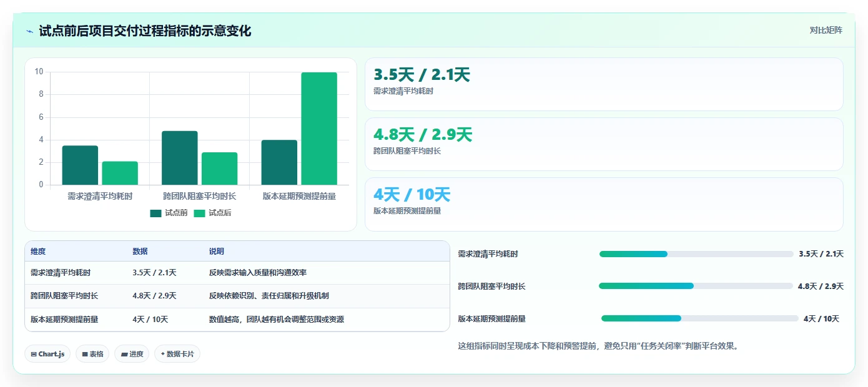The height and width of the screenshot is (387, 868).
Task: Click x-axis label 跨团队阻塞平均时长 in chart
Action: click(x=200, y=196)
